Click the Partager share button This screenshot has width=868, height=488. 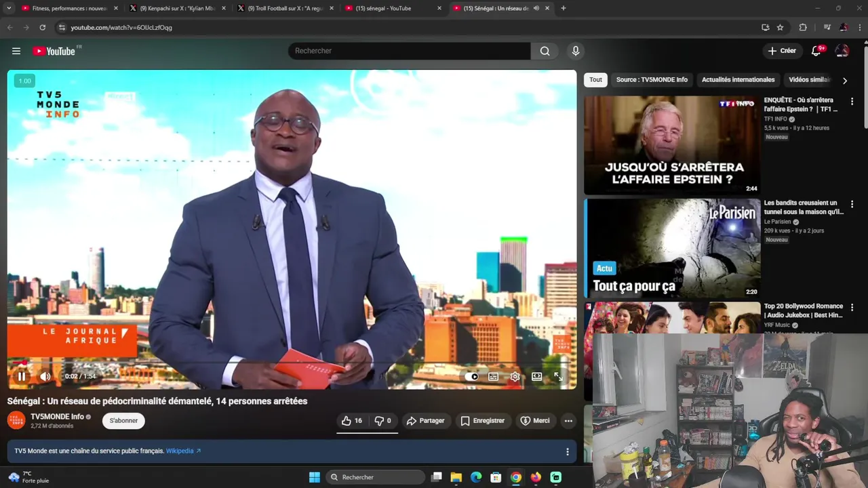point(425,421)
